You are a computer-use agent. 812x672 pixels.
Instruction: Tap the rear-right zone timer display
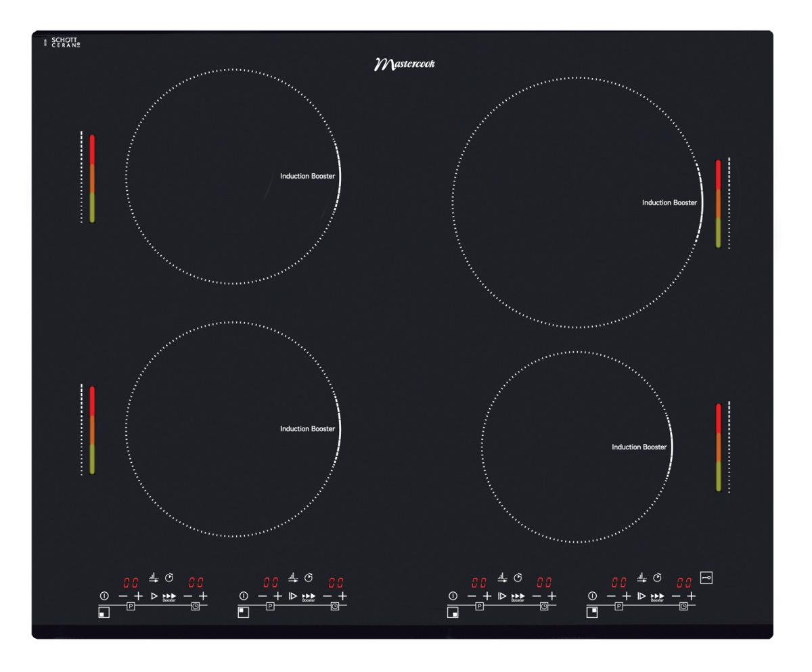pyautogui.click(x=685, y=582)
